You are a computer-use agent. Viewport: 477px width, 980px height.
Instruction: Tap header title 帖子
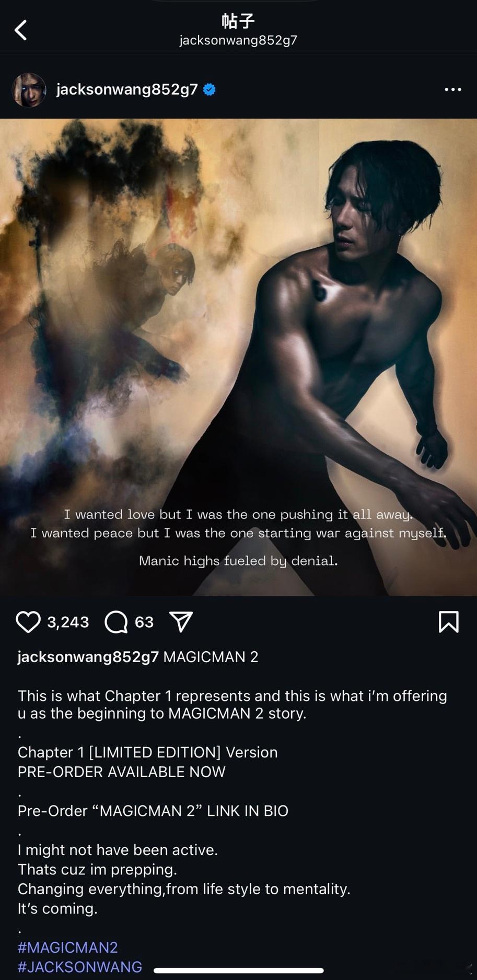(x=238, y=21)
